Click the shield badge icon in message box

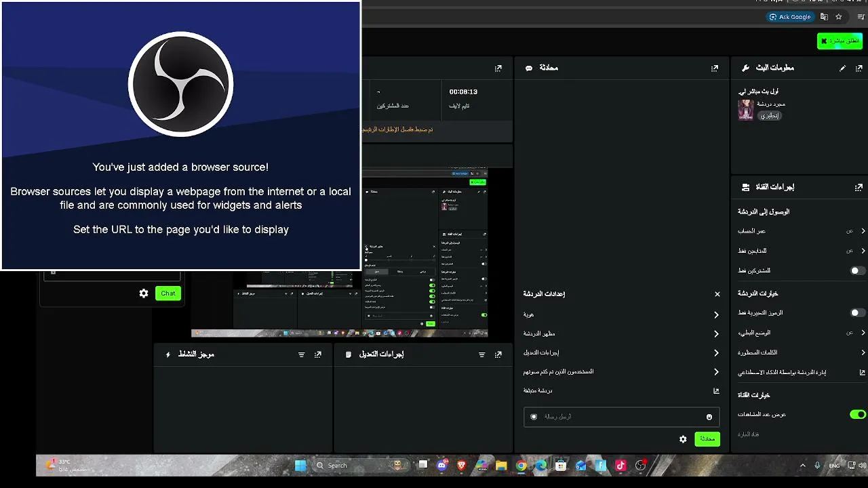pos(534,417)
